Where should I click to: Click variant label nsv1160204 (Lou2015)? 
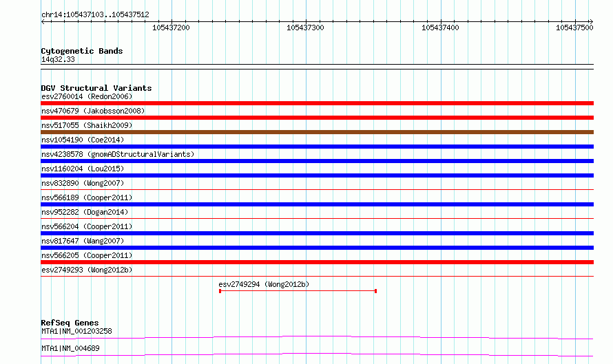click(x=83, y=169)
